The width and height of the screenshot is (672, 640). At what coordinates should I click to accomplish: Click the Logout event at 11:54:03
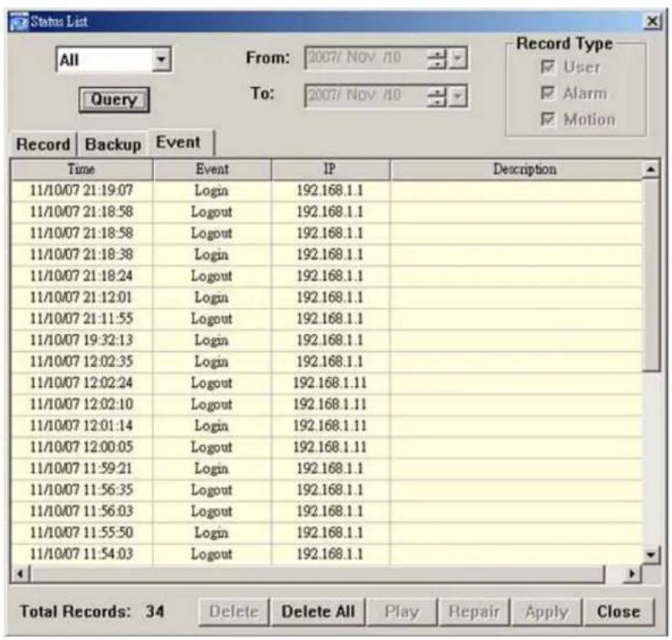211,555
